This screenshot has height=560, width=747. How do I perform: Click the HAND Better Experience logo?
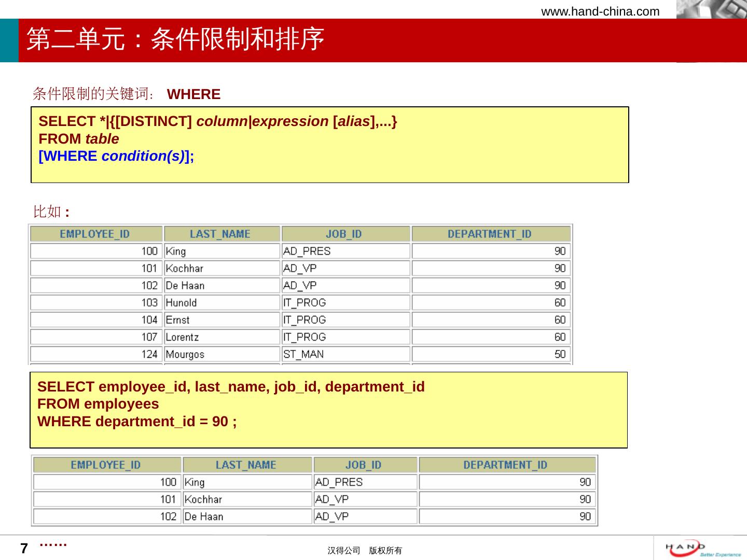(x=703, y=549)
